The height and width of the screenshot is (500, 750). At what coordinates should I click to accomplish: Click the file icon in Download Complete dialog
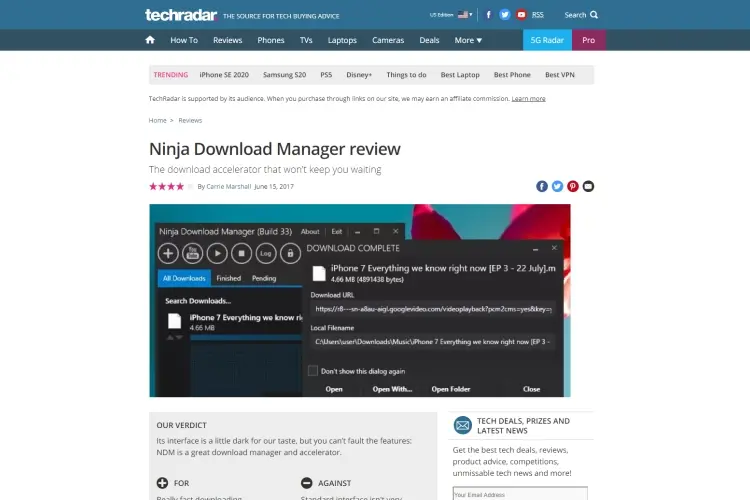[x=319, y=273]
